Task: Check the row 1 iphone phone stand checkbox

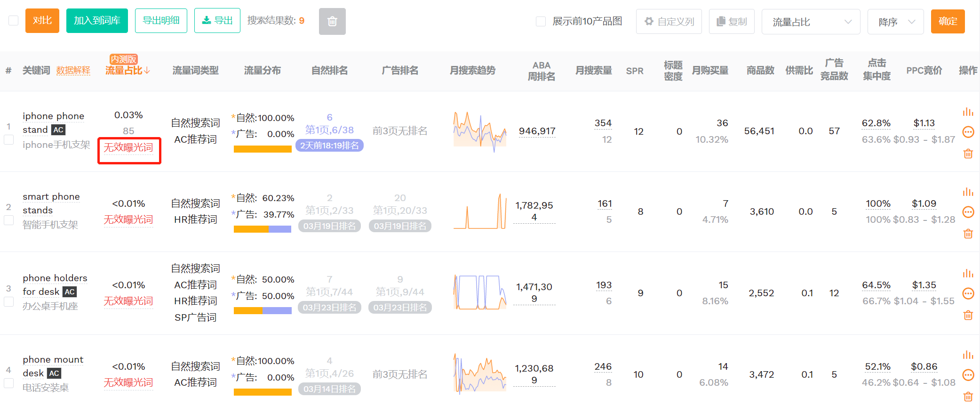Action: [x=8, y=140]
